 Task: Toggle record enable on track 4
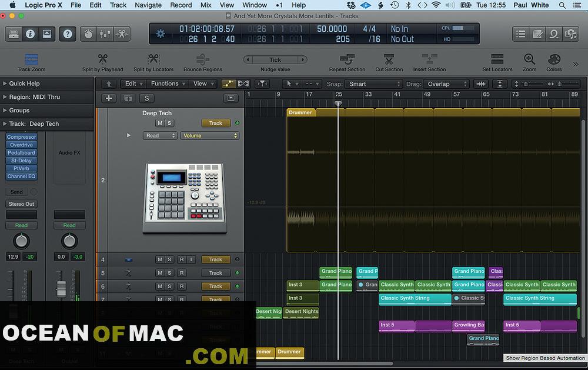tap(182, 259)
